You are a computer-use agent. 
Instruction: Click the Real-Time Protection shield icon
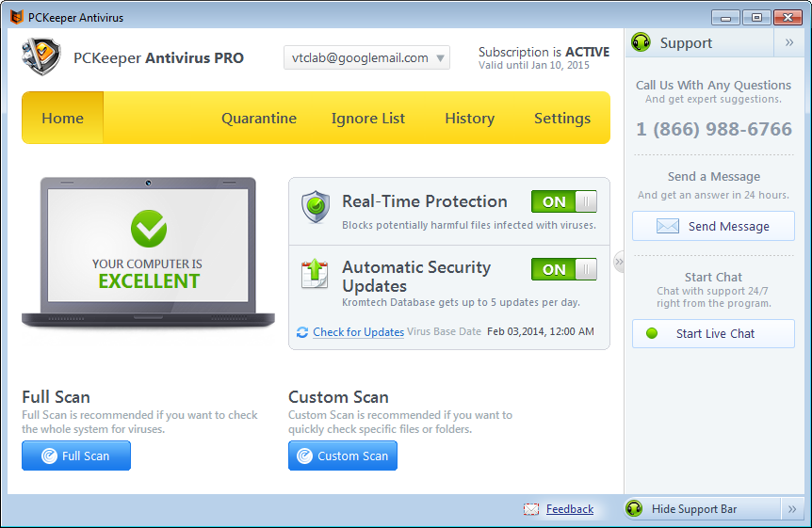316,206
